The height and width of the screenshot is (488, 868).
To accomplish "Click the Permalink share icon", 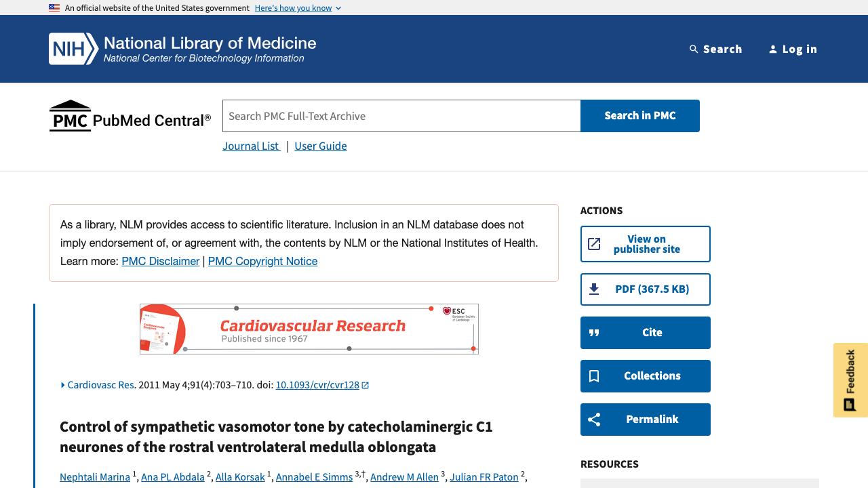I will coord(594,420).
